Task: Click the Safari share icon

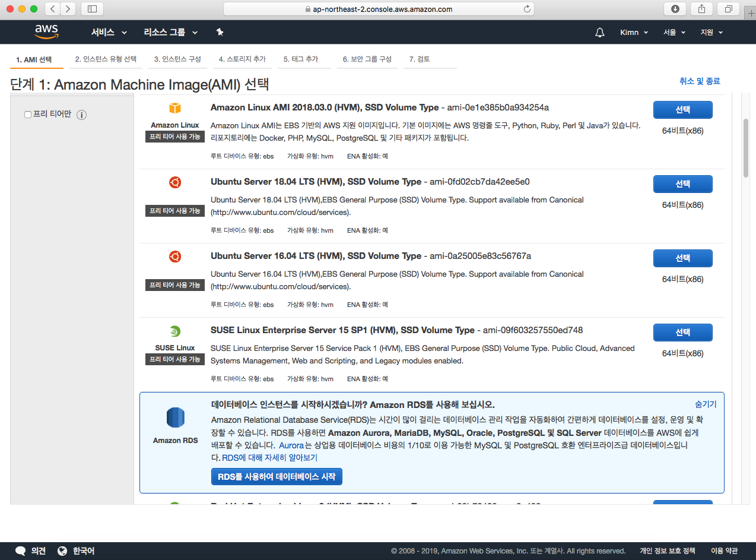Action: pyautogui.click(x=701, y=9)
